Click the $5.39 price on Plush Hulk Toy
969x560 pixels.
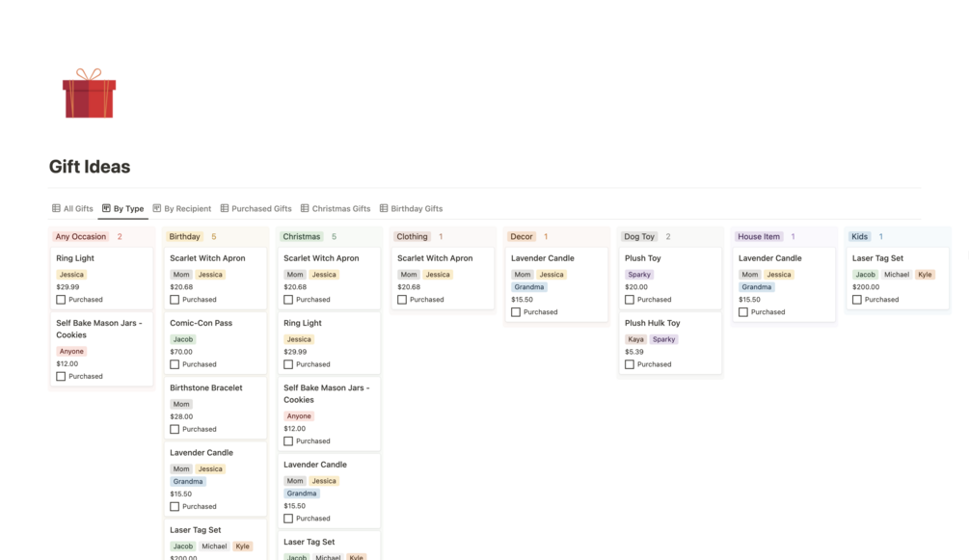(634, 352)
